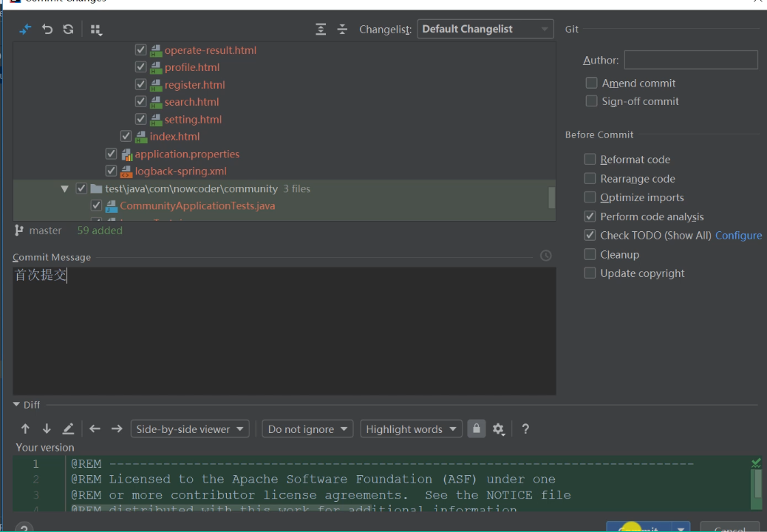This screenshot has height=532, width=767.
Task: Click the master branch icon
Action: pyautogui.click(x=18, y=231)
